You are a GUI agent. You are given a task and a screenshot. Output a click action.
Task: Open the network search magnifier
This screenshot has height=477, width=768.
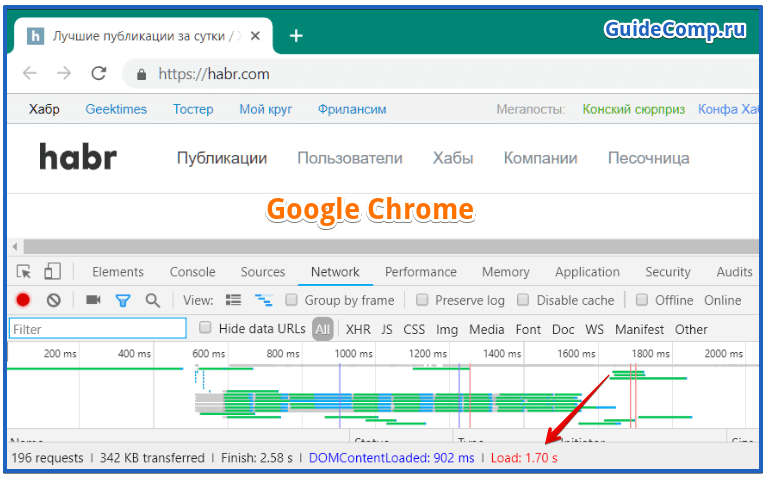point(153,300)
